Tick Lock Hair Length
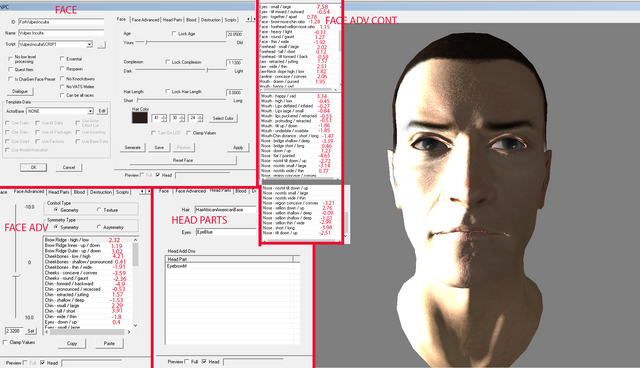 [x=168, y=91]
